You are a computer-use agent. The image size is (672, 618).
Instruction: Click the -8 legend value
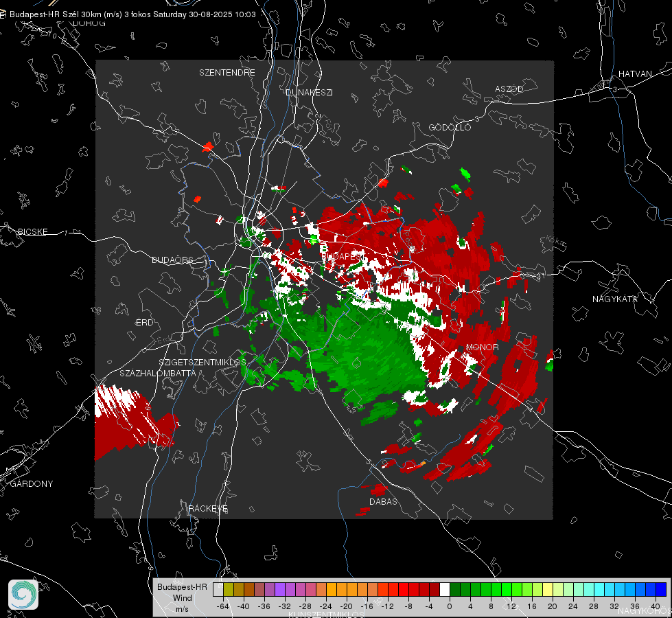coord(408,606)
